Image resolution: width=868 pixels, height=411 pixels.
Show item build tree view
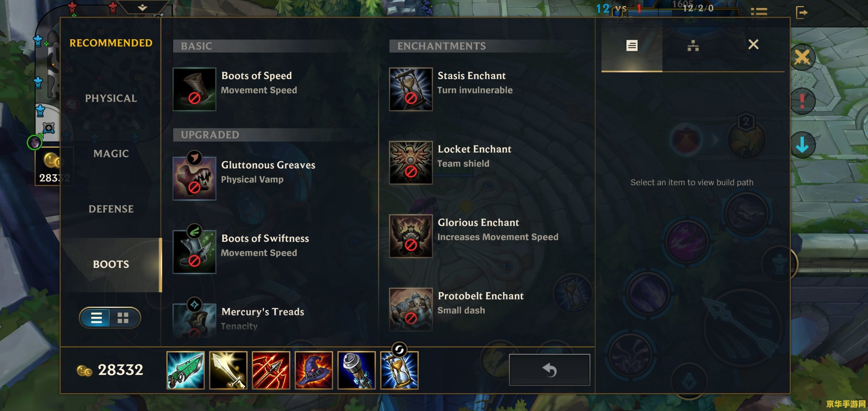tap(693, 46)
